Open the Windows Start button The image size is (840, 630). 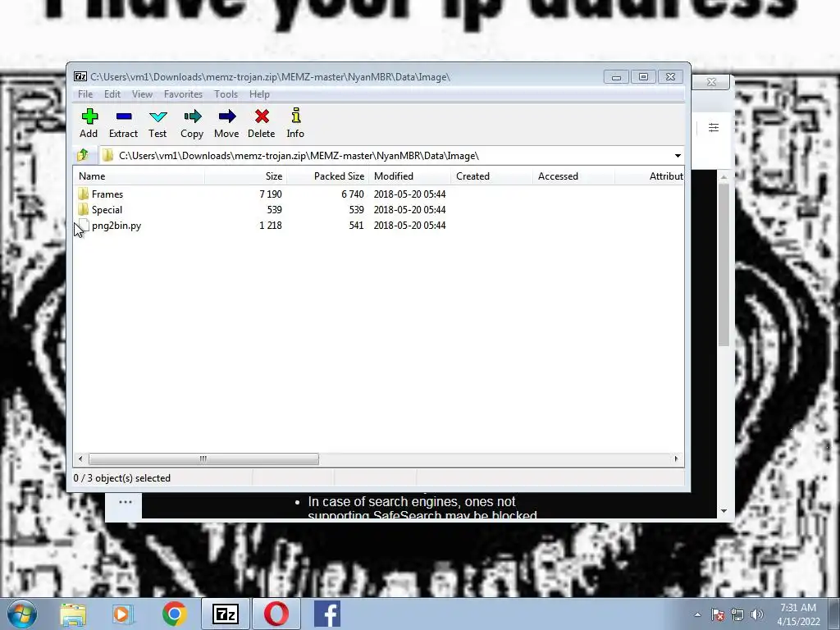pyautogui.click(x=22, y=614)
